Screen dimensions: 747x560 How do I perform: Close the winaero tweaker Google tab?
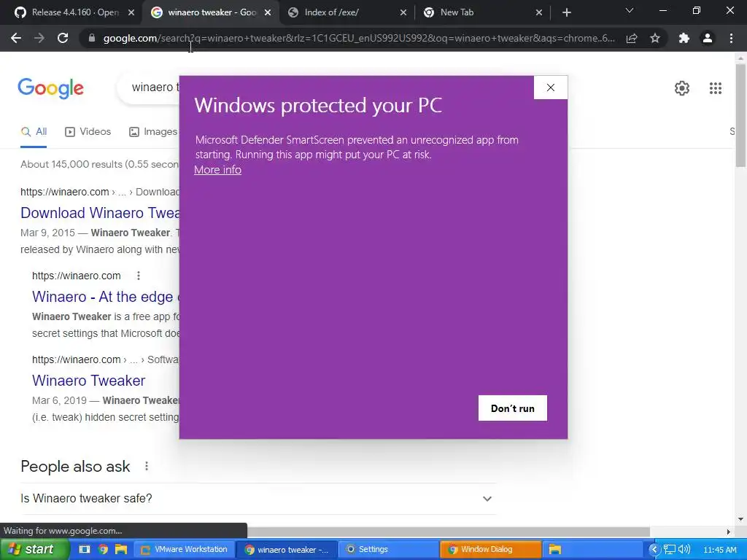(x=268, y=12)
